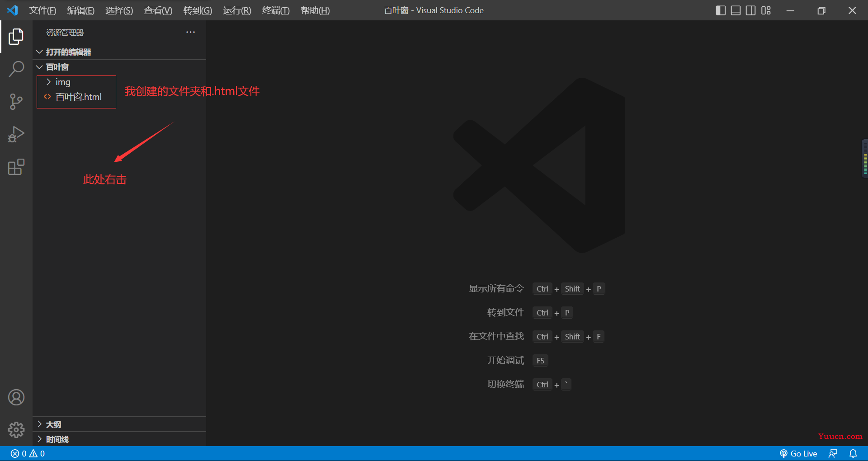Image resolution: width=868 pixels, height=461 pixels.
Task: Expand the 大纲 outline section
Action: click(119, 424)
